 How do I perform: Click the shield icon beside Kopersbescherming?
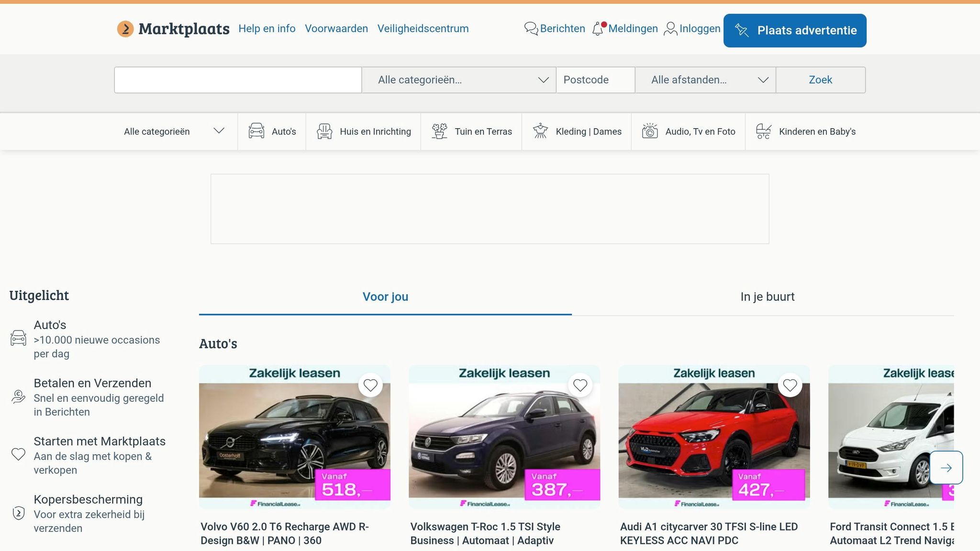18,513
